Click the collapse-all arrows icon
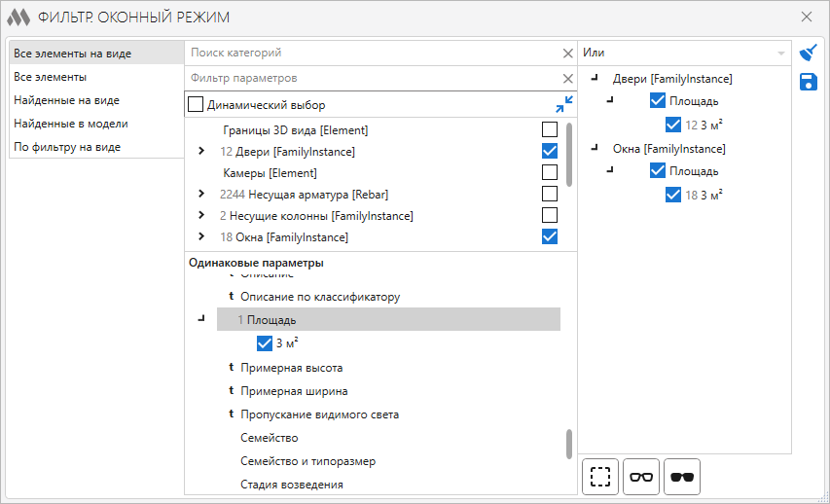 tap(564, 104)
